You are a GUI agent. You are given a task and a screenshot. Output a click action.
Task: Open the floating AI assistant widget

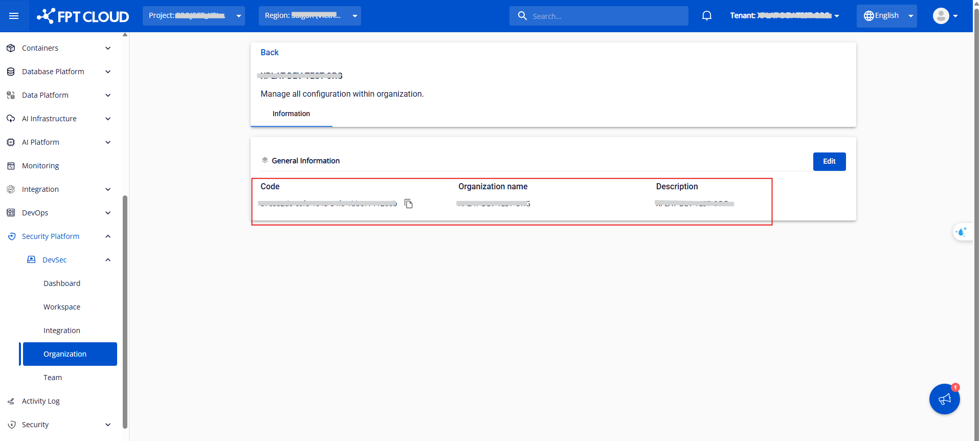tap(961, 232)
